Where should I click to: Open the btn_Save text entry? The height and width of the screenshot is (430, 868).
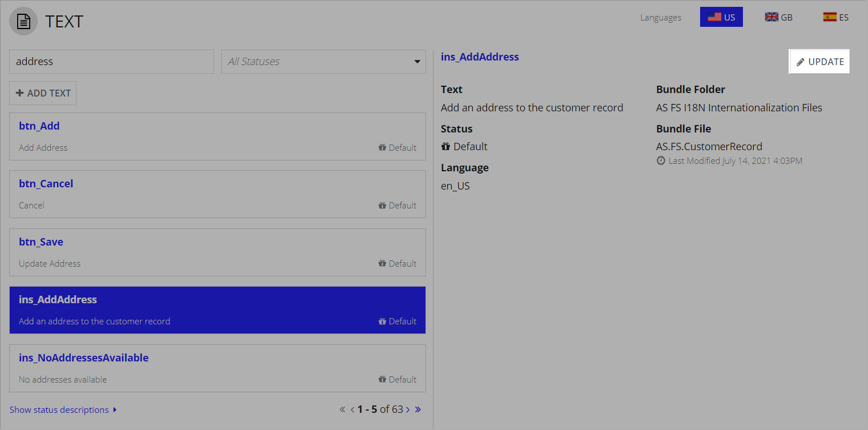pos(218,252)
